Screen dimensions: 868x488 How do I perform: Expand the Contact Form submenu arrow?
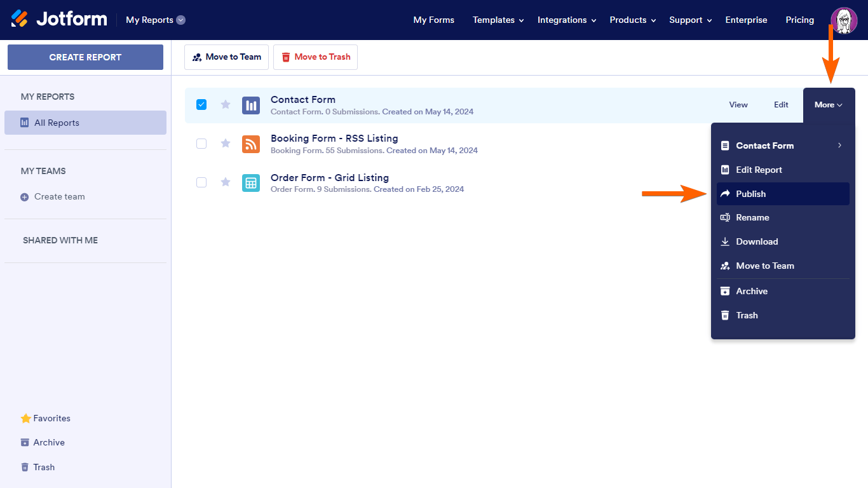click(x=839, y=146)
